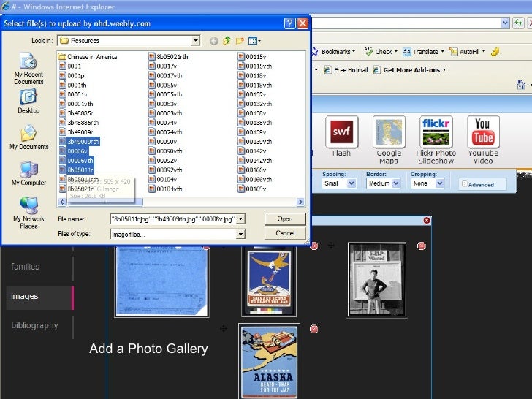Screen dimensions: 532x399
Task: Switch to the bibliography page tab
Action: [34, 325]
